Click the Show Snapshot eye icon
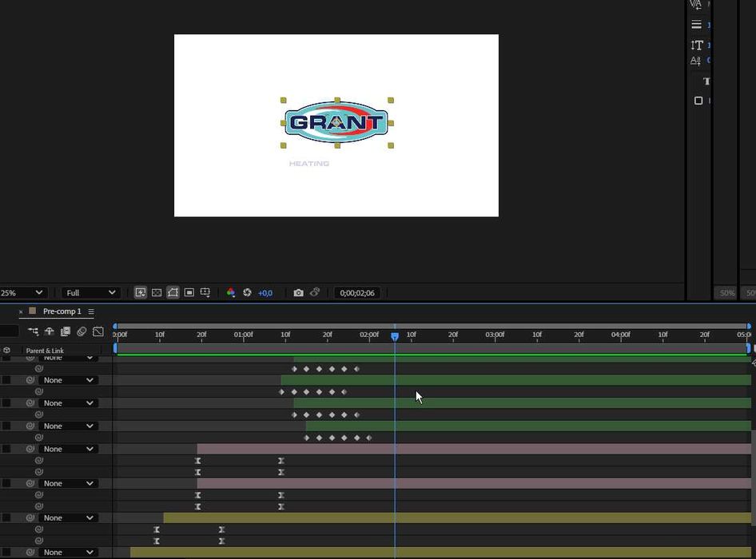 click(x=315, y=292)
